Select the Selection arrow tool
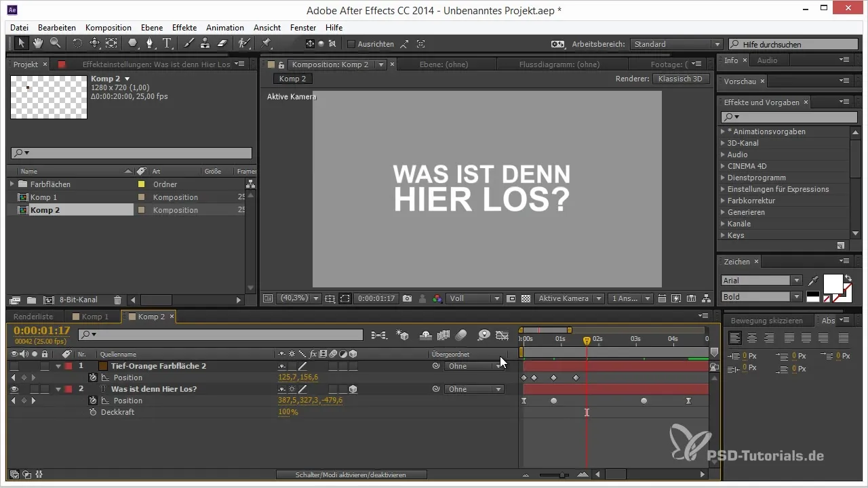This screenshot has height=488, width=868. click(21, 43)
